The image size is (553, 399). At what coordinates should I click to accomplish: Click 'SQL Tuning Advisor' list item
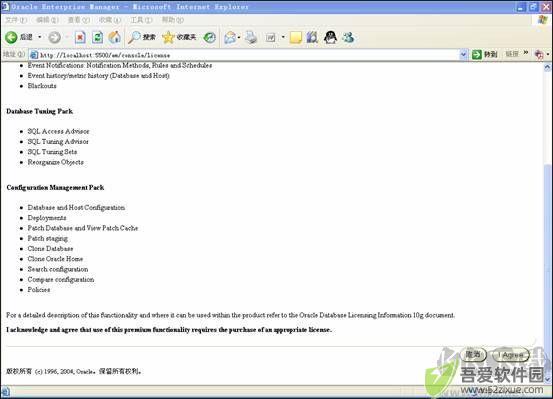[58, 141]
